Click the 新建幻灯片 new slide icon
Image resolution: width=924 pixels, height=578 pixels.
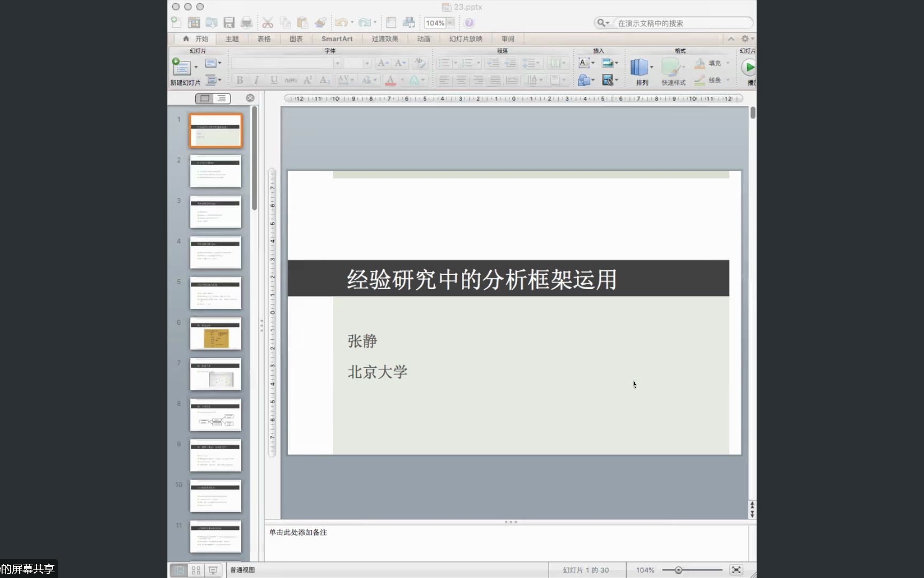click(x=181, y=66)
